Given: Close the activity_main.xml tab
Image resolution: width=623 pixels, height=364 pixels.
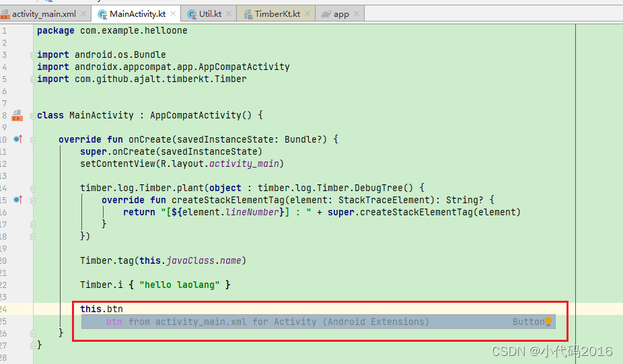Looking at the screenshot, I should (x=83, y=13).
